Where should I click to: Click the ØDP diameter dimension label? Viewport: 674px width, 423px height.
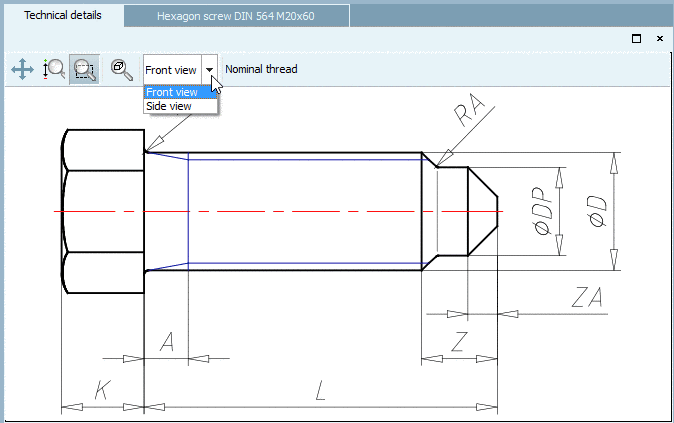[542, 211]
